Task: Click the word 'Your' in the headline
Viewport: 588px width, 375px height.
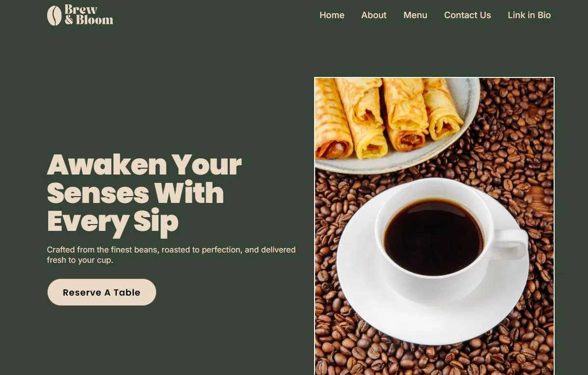Action: pos(207,165)
